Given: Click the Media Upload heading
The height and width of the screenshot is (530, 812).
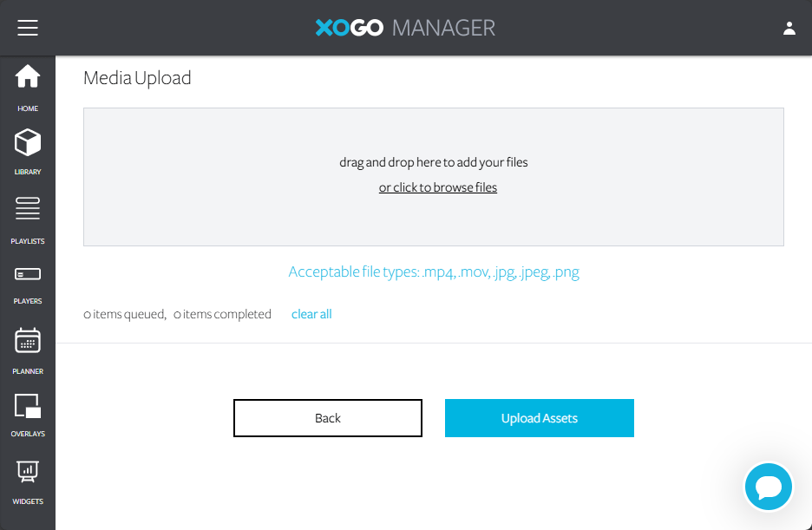Looking at the screenshot, I should [x=137, y=78].
